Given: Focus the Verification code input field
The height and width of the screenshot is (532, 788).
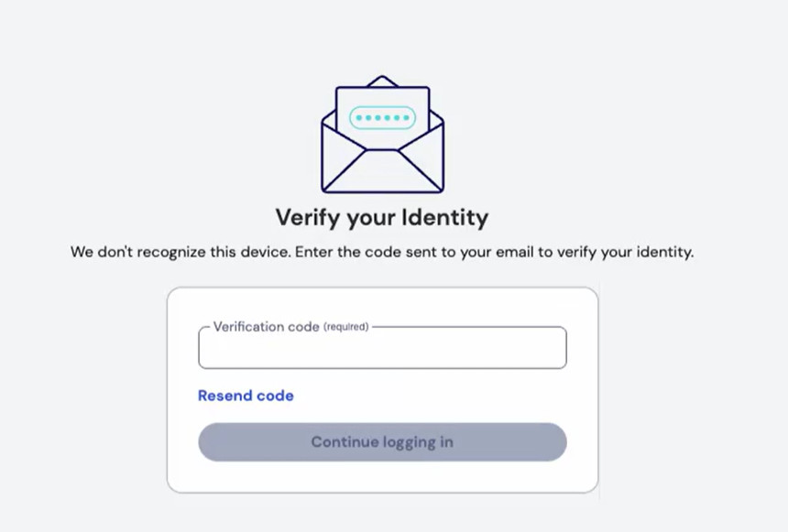Looking at the screenshot, I should (382, 350).
